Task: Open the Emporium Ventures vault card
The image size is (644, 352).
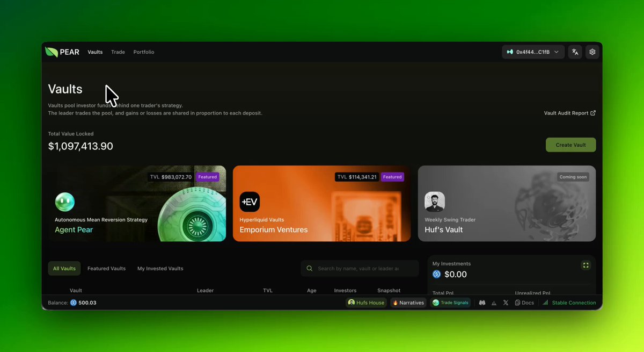Action: tap(321, 203)
